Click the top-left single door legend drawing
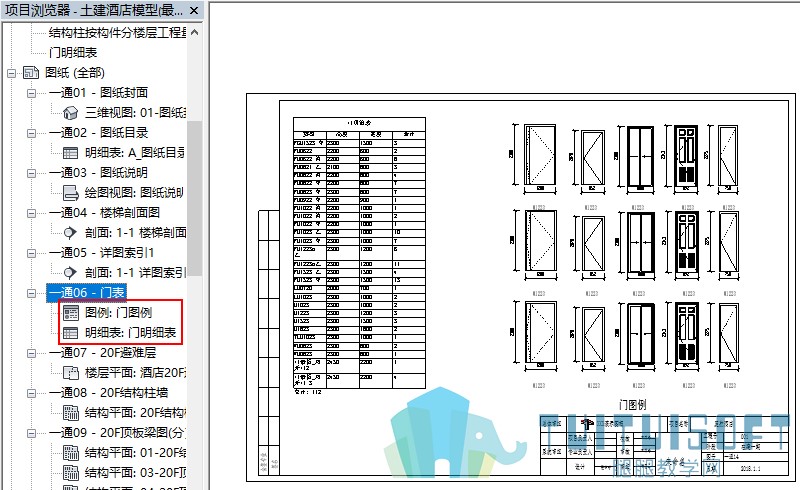800x490 pixels. coord(540,155)
